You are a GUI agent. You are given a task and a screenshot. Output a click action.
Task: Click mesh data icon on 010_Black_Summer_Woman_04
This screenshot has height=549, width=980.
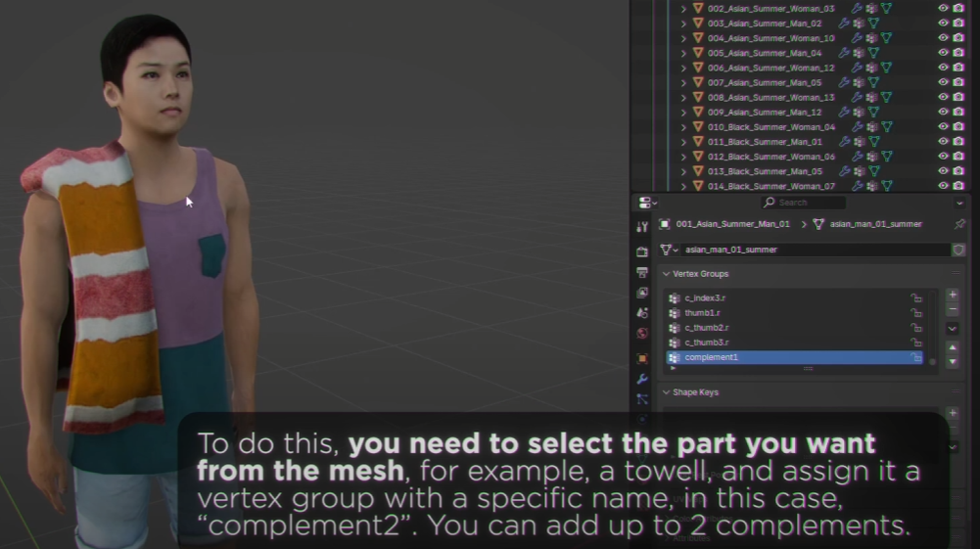886,127
